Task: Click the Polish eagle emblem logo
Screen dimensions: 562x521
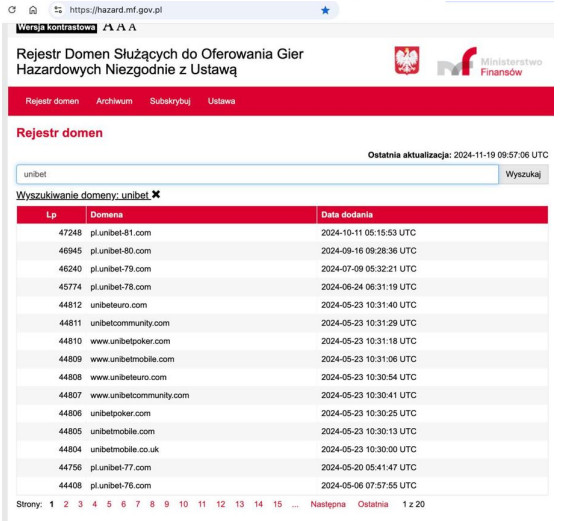Action: coord(407,60)
